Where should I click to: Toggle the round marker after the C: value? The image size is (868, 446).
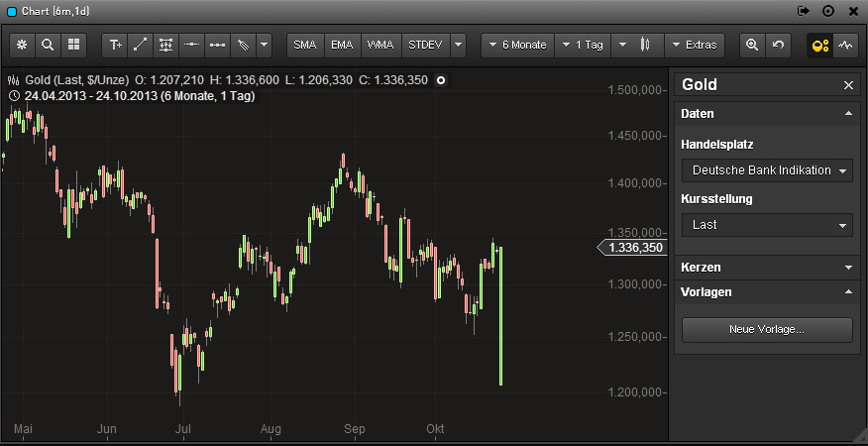441,79
